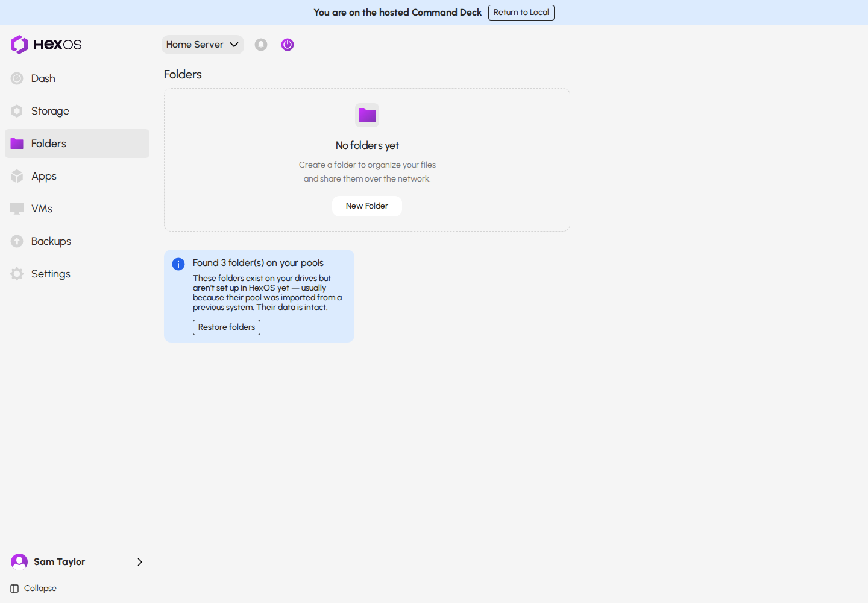Screen dimensions: 868x603
Task: Open the Storage section
Action: (77, 111)
